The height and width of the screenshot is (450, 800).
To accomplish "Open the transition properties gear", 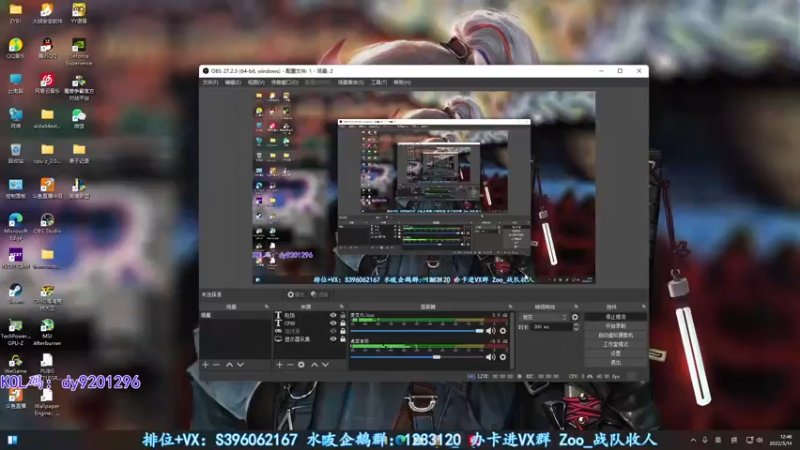I will tap(575, 317).
